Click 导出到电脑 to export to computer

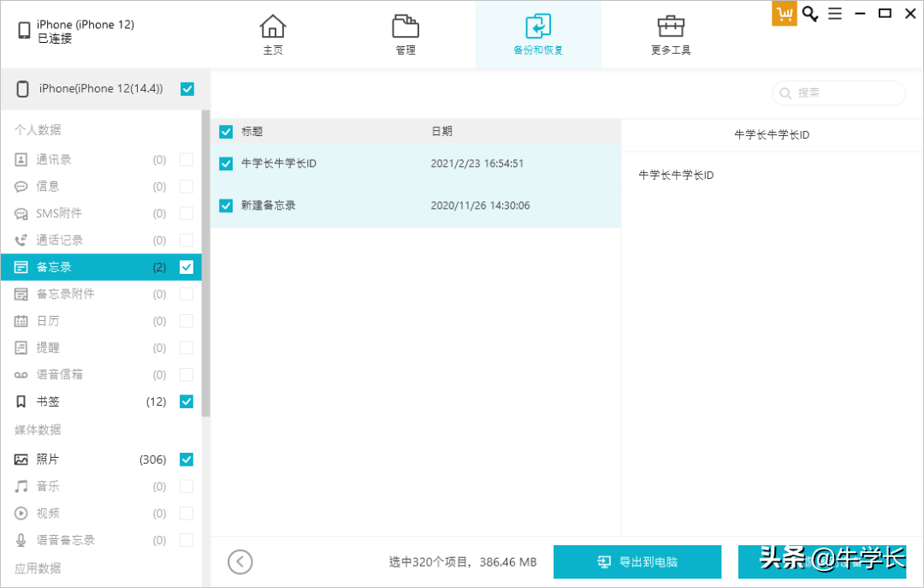point(637,561)
